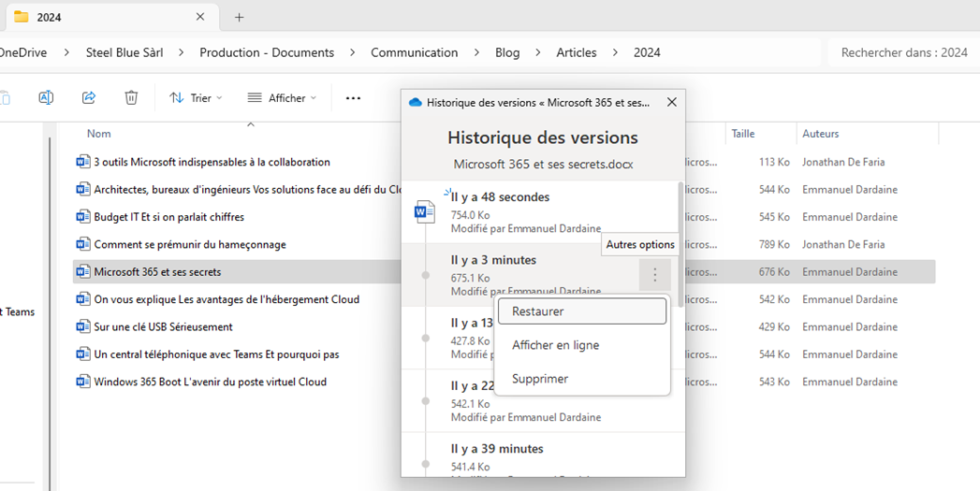Click the Word icon of Windows 365 Boot file
This screenshot has height=491, width=980.
[x=82, y=382]
